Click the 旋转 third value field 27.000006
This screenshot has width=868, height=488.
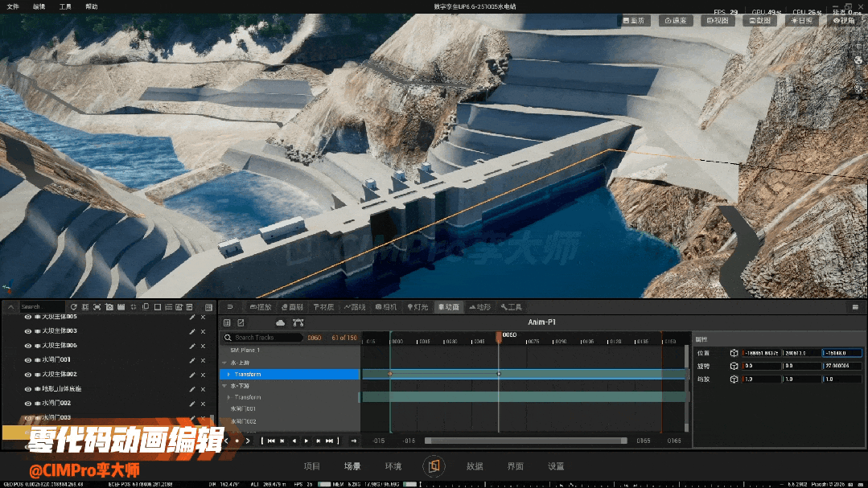[842, 366]
